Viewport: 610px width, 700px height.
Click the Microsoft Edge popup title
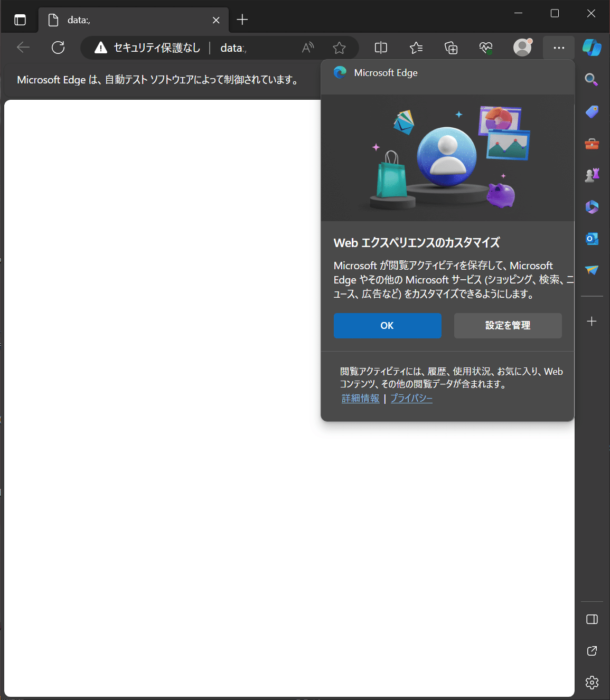click(x=386, y=73)
